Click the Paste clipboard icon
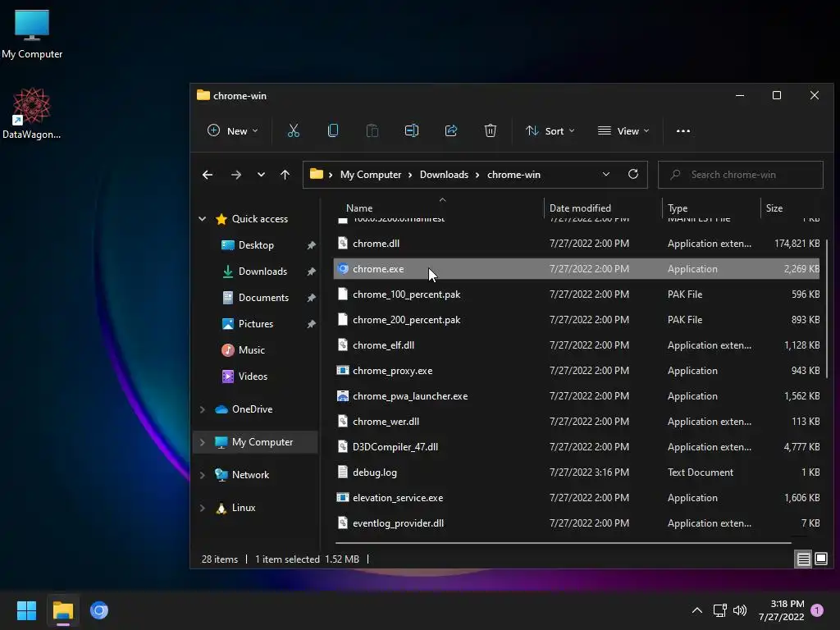Viewport: 840px width, 630px height. (372, 130)
